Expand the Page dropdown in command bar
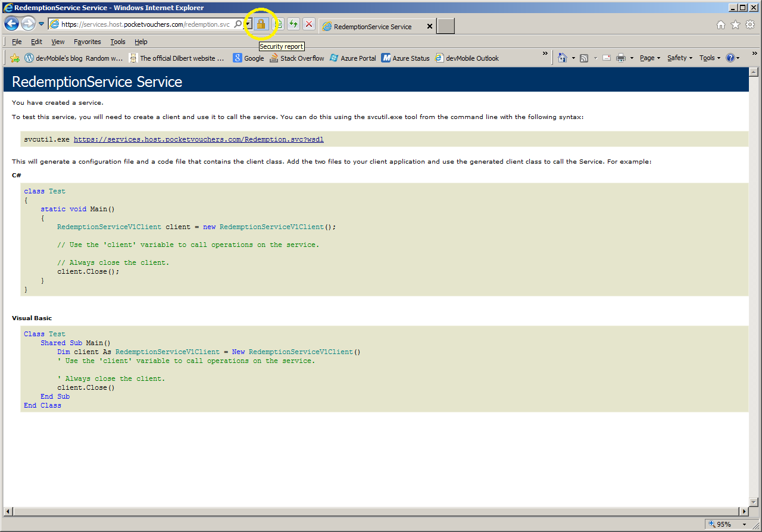Image resolution: width=762 pixels, height=532 pixels. tap(649, 58)
